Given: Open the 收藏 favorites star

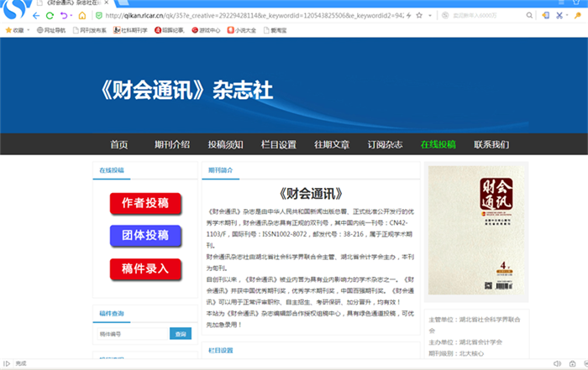Looking at the screenshot, I should click(x=8, y=30).
